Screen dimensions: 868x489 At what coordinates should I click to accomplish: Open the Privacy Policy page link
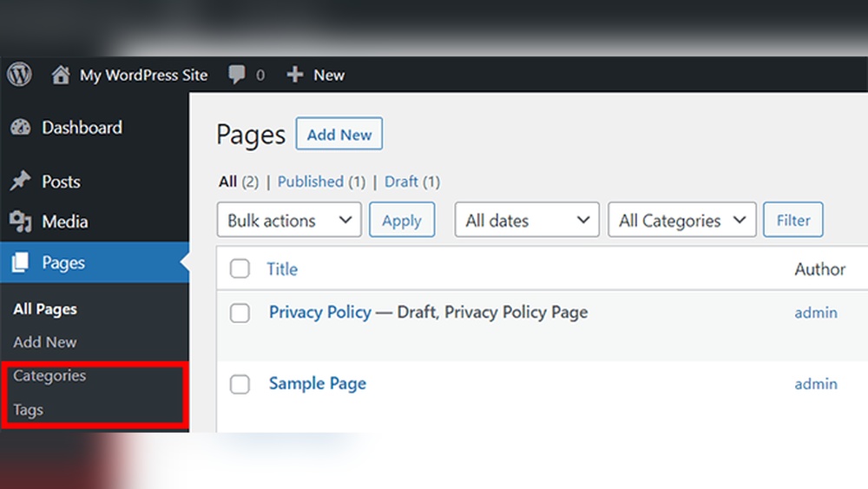[320, 313]
